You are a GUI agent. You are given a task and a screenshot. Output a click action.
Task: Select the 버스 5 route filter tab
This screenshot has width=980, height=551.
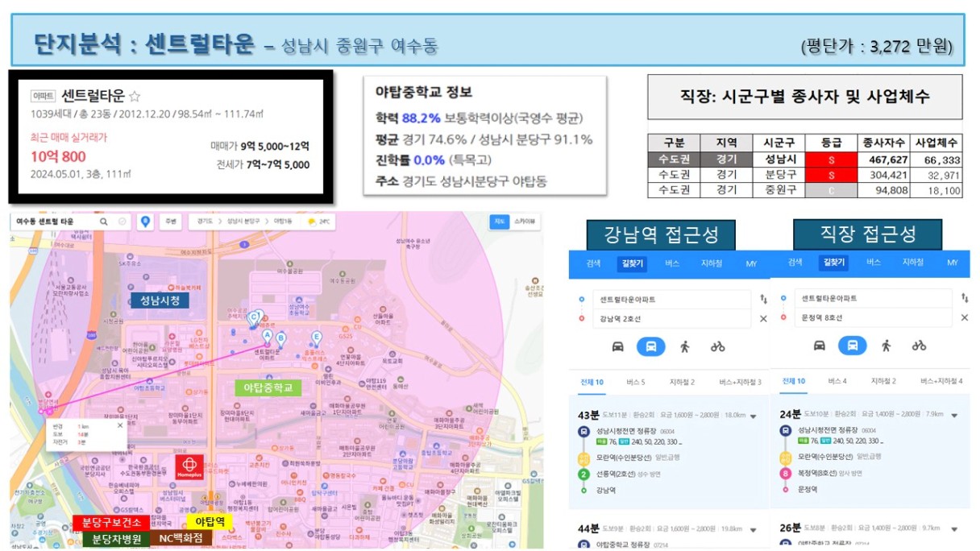click(636, 382)
